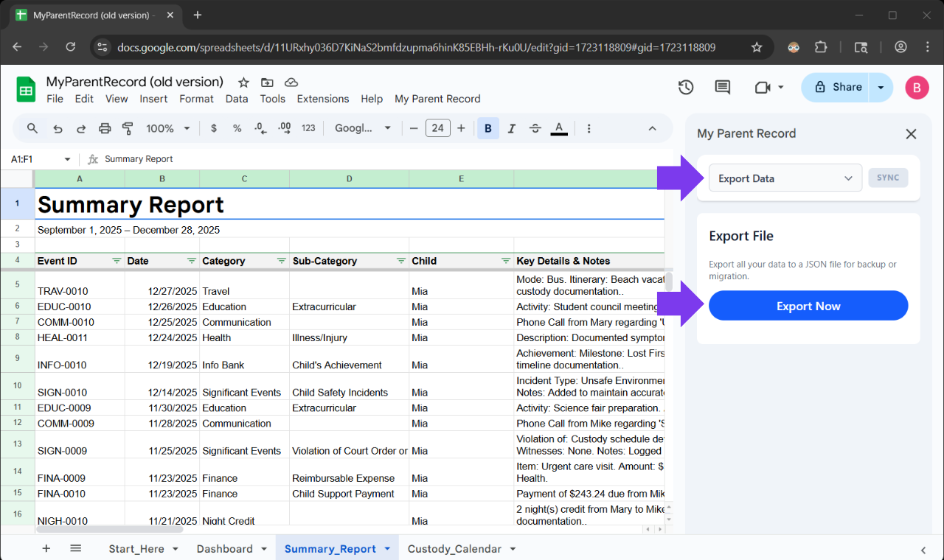The width and height of the screenshot is (944, 560).
Task: Open the My Parent Record menu
Action: pyautogui.click(x=437, y=99)
